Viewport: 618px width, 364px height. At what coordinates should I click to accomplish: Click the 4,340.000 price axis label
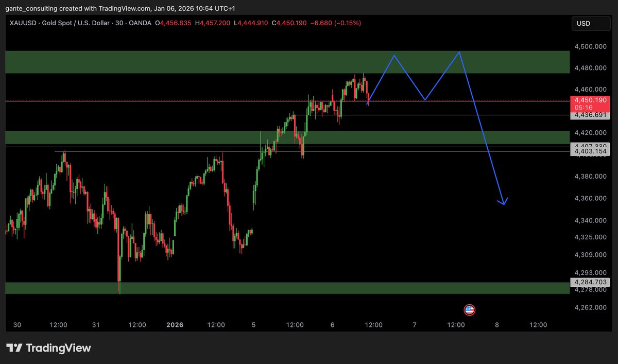point(591,220)
